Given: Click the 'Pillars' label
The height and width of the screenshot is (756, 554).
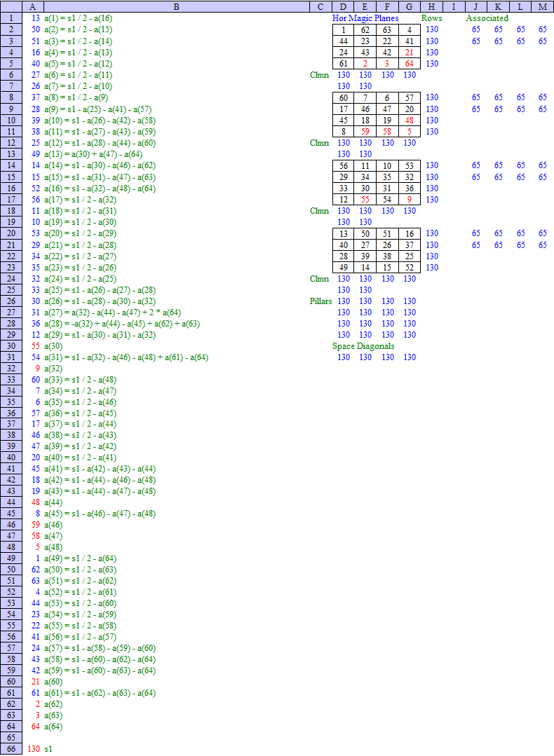Looking at the screenshot, I should 321,301.
